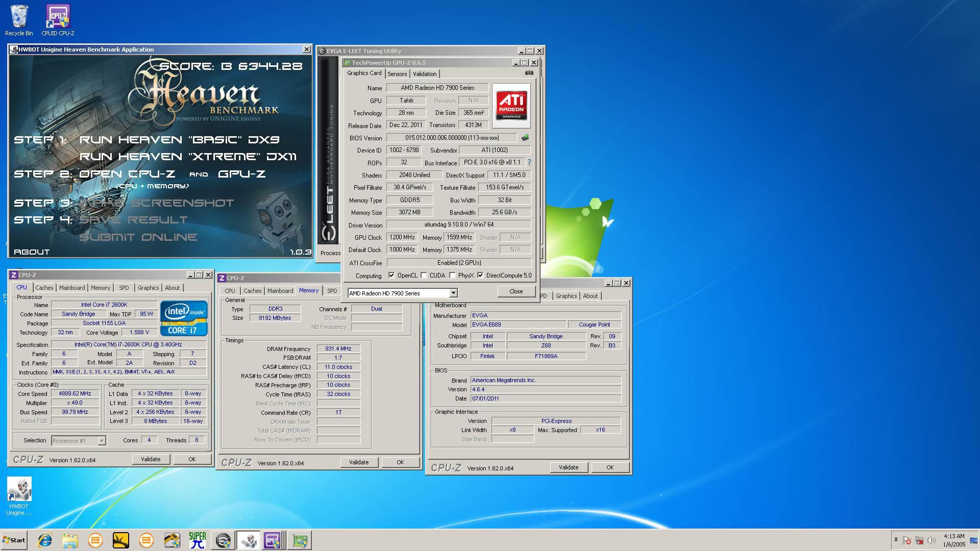980x551 pixels.
Task: Click Validate in the CPU-Z mainboard window
Action: 569,467
